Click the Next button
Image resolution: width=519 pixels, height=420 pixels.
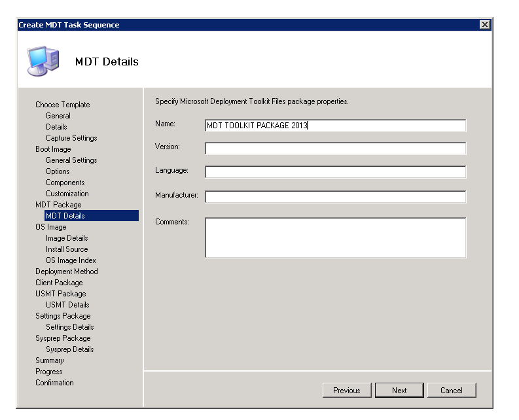(x=399, y=391)
